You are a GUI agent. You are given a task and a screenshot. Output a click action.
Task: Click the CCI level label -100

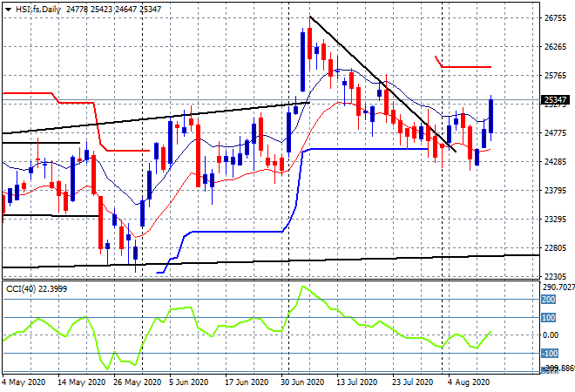tap(550, 354)
